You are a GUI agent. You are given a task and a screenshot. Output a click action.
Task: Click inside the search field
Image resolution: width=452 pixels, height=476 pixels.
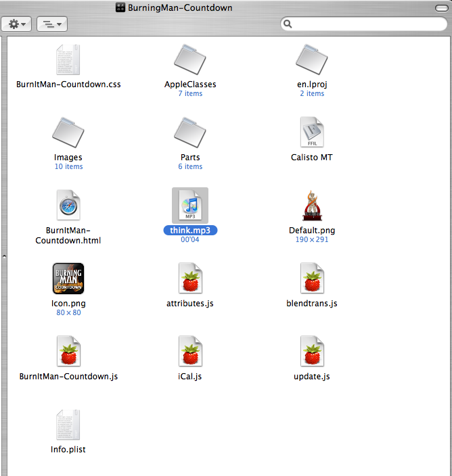click(x=364, y=24)
